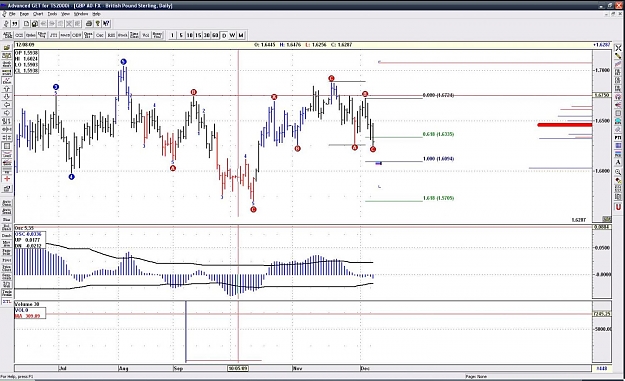625x381 pixels.
Task: Open the Page menu
Action: click(24, 14)
